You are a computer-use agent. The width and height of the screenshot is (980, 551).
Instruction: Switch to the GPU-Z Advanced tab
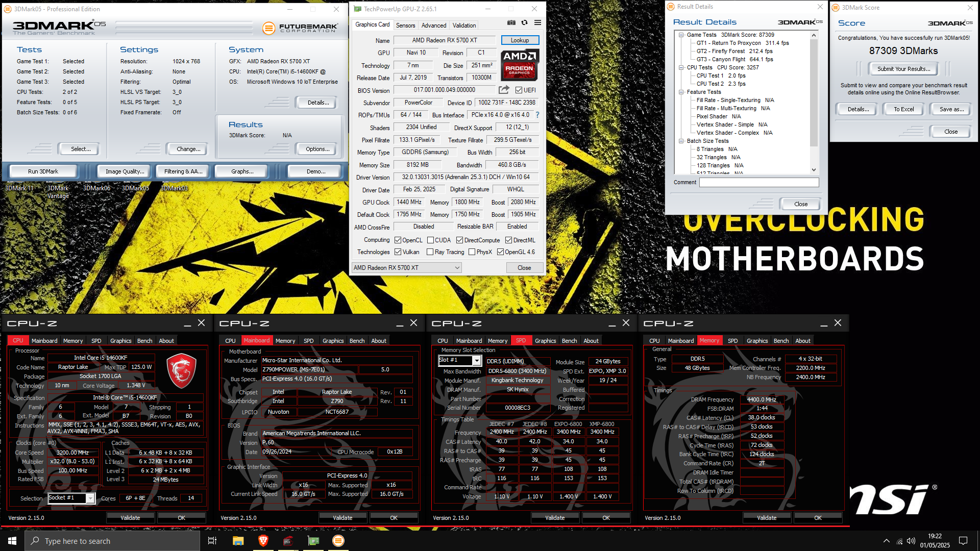click(434, 26)
